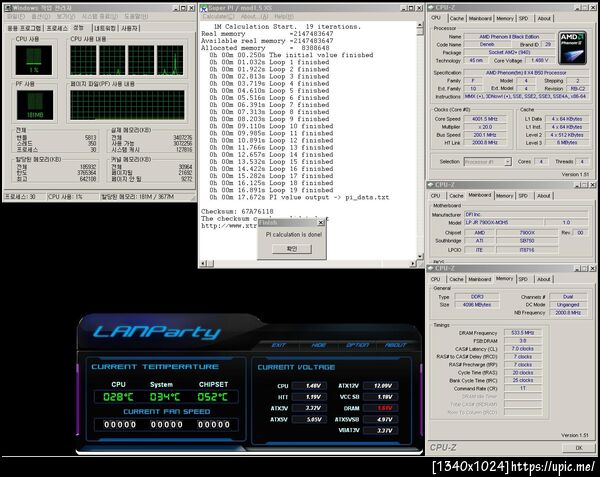
Task: Open the Calculate menu in Super PI
Action: [218, 17]
